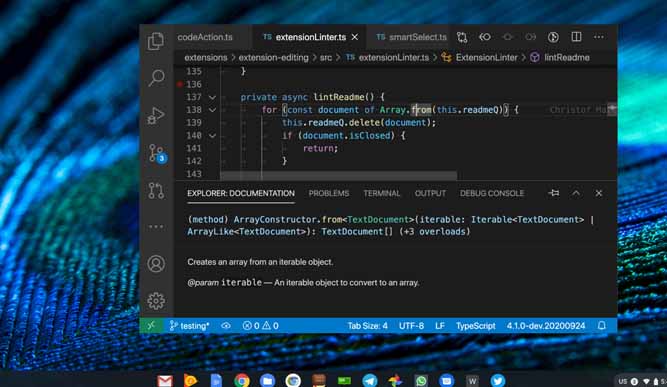Click the errors and warnings count in status bar
Viewport: 667px width, 387px height.
[260, 326]
